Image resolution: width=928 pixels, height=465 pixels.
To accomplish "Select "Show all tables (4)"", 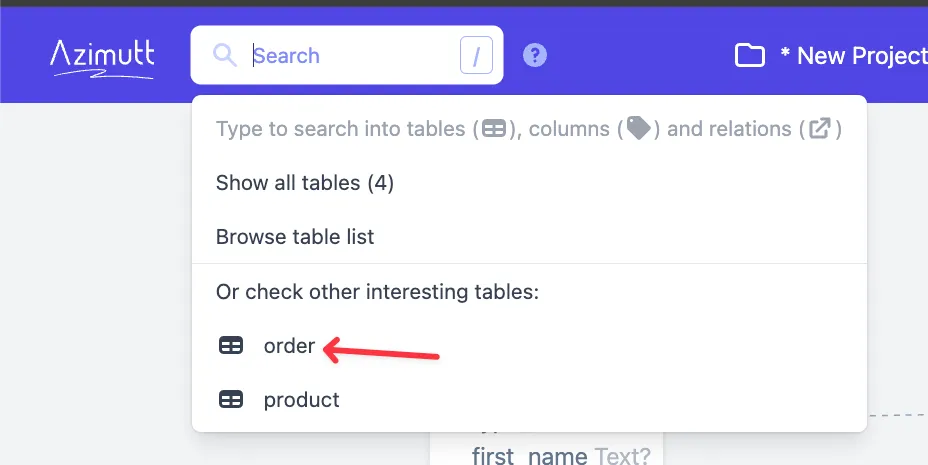I will click(x=305, y=183).
